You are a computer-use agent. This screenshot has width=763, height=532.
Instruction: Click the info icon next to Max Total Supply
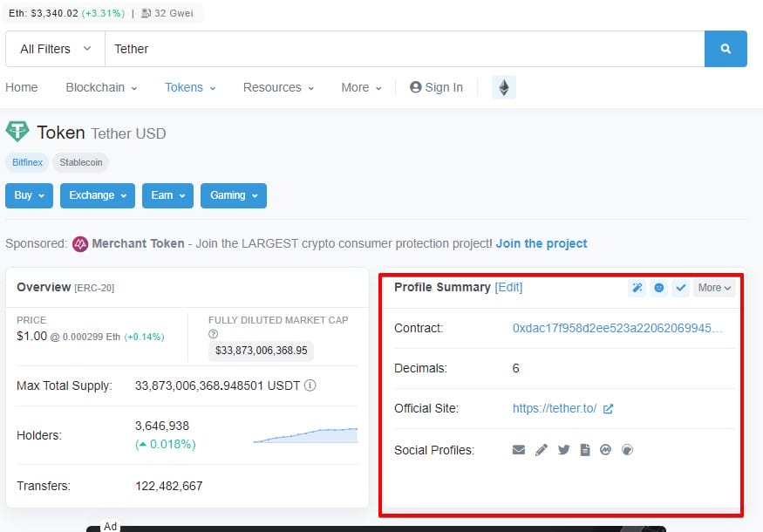(310, 385)
